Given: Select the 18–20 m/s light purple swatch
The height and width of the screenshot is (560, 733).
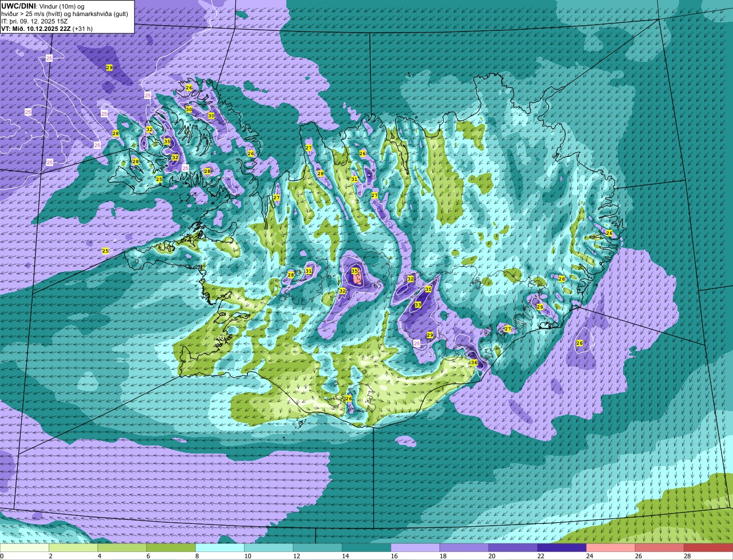Looking at the screenshot, I should [x=464, y=548].
